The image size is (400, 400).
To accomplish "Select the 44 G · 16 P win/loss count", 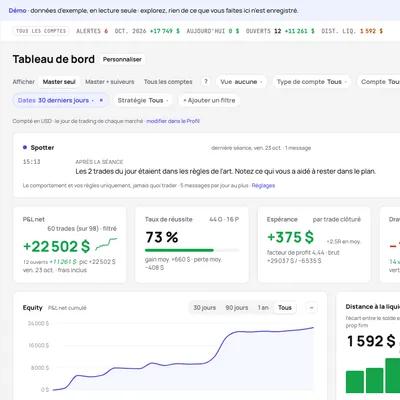I will point(224,219).
